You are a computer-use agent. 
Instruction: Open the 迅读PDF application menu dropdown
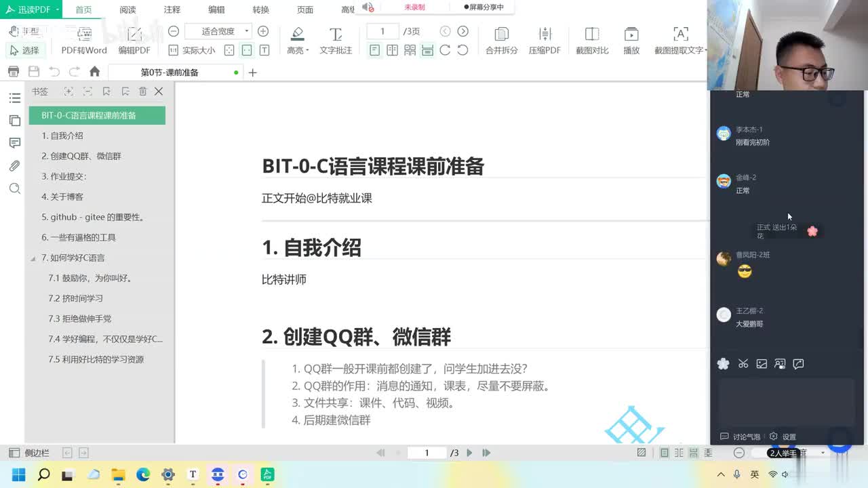click(33, 9)
